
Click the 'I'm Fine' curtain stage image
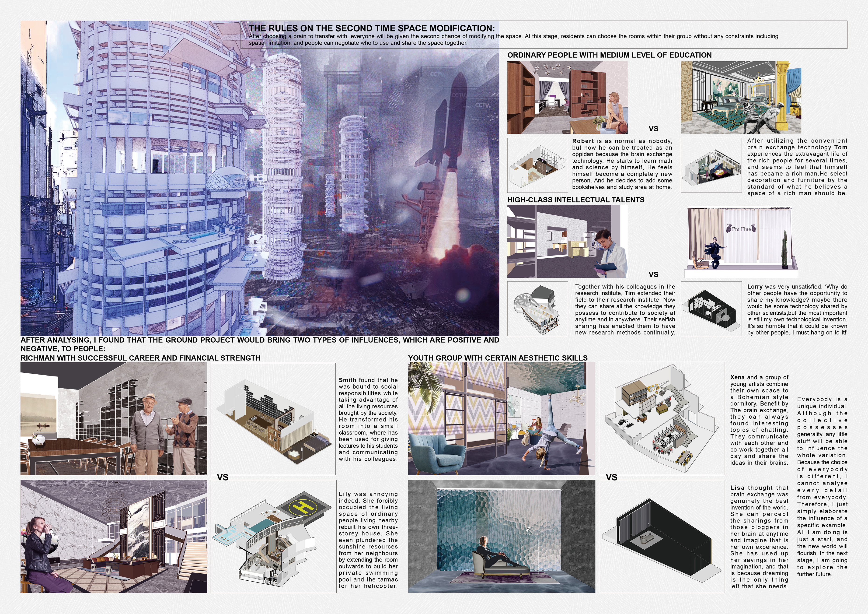coord(741,242)
